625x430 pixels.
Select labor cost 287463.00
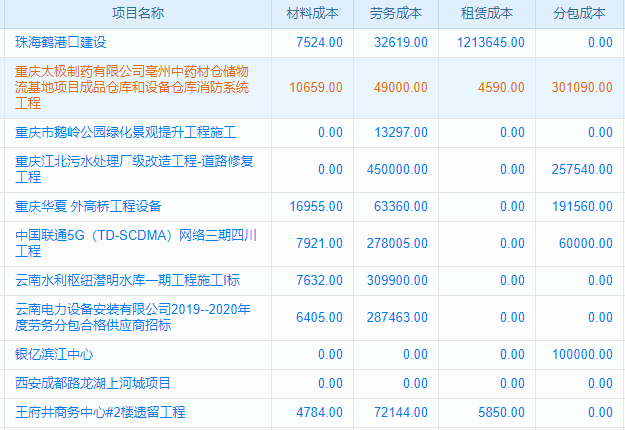pos(397,317)
